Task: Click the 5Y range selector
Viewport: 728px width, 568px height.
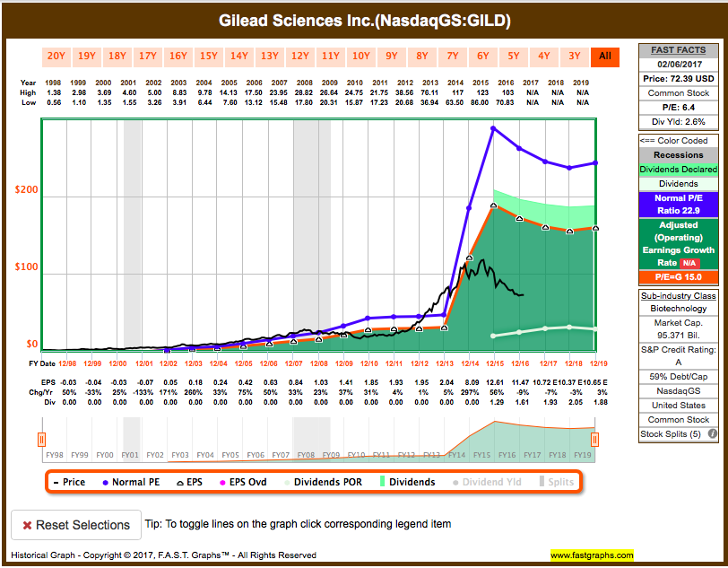Action: click(514, 56)
